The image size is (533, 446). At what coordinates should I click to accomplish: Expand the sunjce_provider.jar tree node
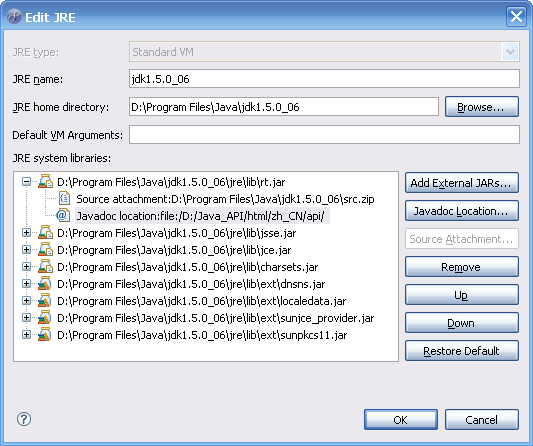click(x=26, y=318)
